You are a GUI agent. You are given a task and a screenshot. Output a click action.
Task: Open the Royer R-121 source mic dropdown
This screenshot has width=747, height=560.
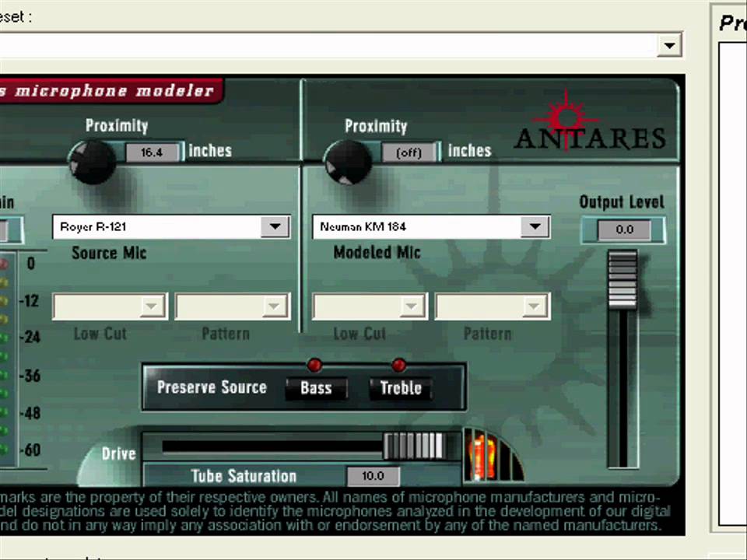[x=275, y=226]
